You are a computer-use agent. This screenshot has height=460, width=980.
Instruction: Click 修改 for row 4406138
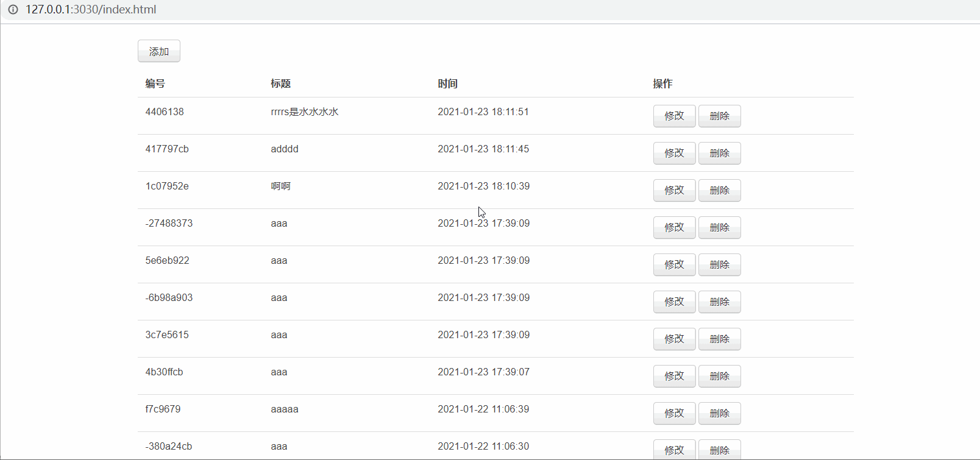674,116
